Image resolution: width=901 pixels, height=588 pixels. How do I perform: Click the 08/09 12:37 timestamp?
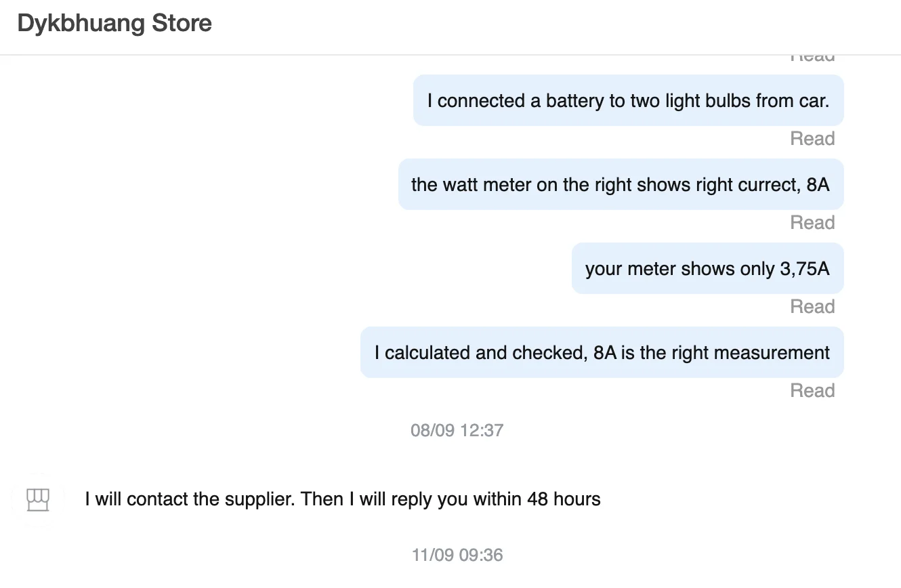[x=457, y=430]
